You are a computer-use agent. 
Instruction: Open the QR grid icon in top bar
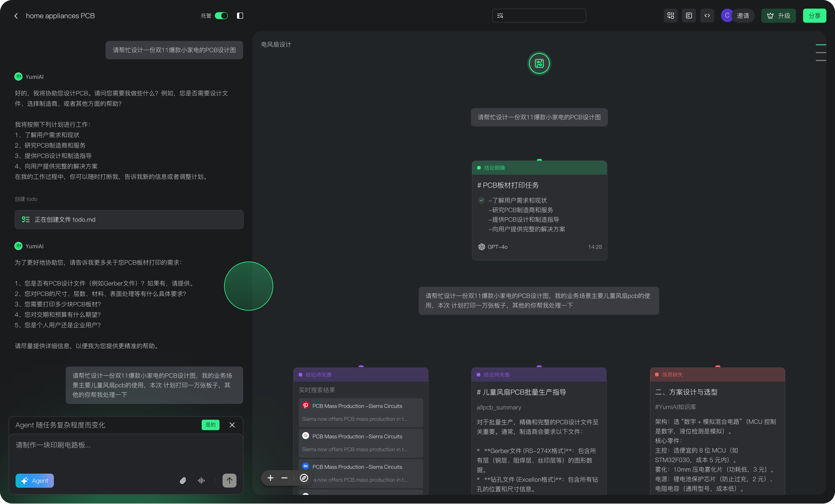coord(670,16)
